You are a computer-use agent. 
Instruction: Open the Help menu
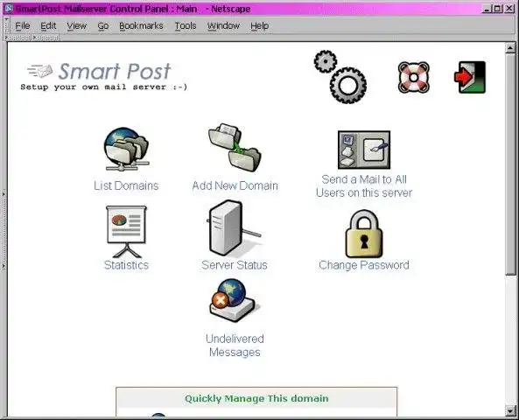259,26
